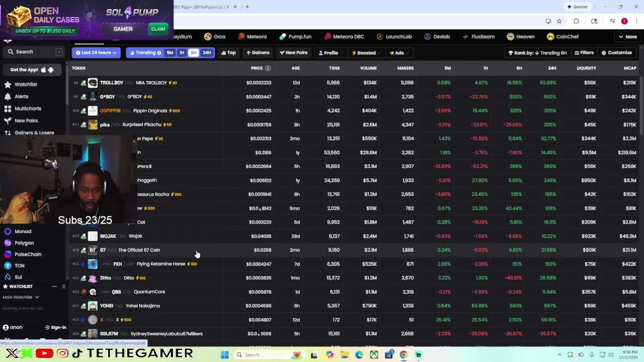Viewport: 644px width, 362px height.
Task: Select the CoinChef icon
Action: tap(550, 37)
